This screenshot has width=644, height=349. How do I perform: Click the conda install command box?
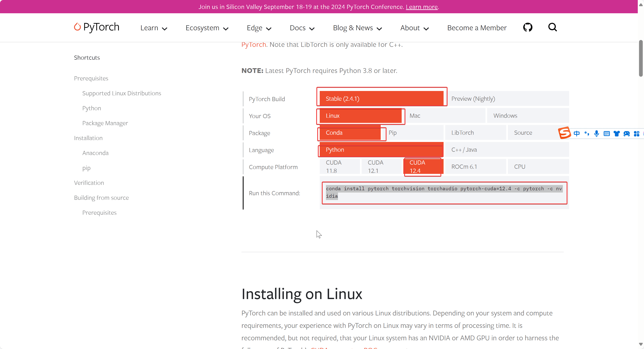(x=444, y=193)
